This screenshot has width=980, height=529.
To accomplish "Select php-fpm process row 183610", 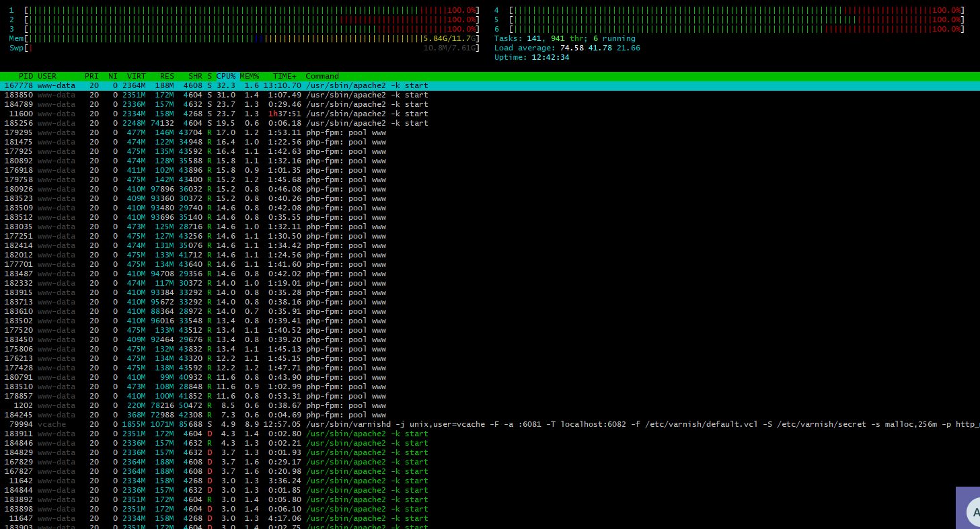I will point(490,311).
